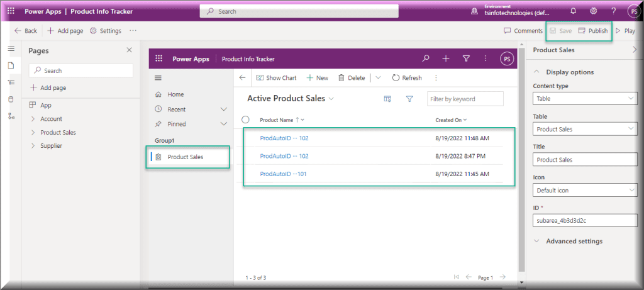Open the ProdAutoID --101 record link

tap(284, 174)
